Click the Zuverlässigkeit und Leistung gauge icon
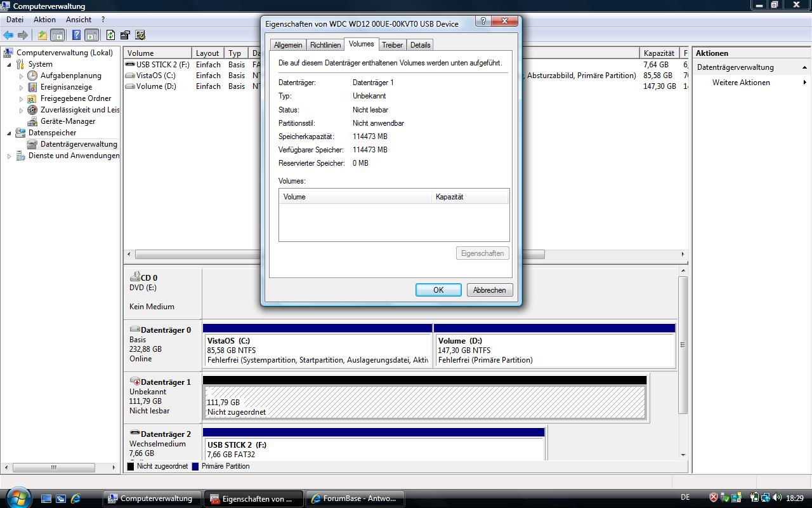812x508 pixels. point(32,110)
